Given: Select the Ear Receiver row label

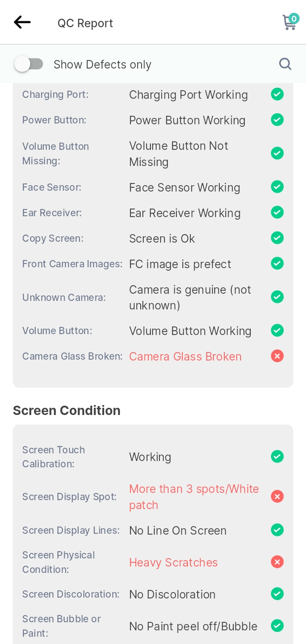Looking at the screenshot, I should click(52, 212).
